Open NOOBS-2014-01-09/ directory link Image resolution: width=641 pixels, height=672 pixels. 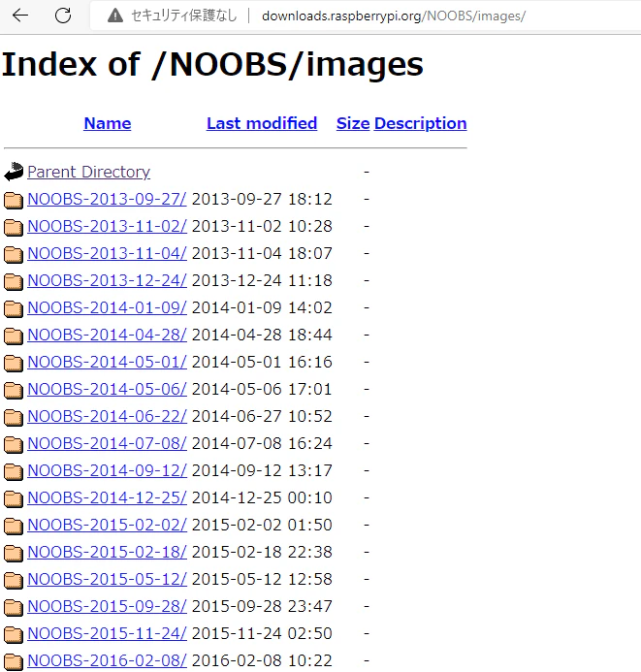pyautogui.click(x=107, y=307)
